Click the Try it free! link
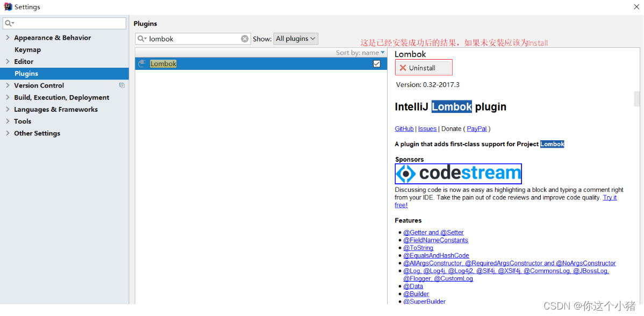644x316 pixels. pyautogui.click(x=610, y=197)
